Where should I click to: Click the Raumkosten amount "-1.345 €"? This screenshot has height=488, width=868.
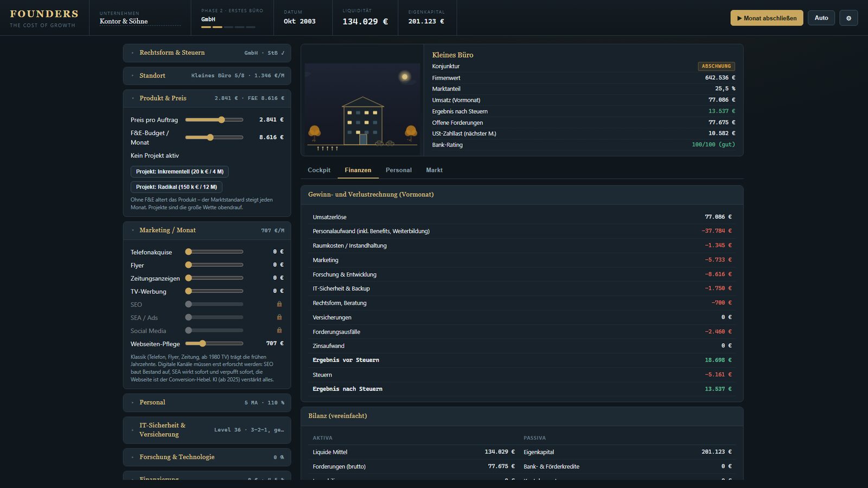pyautogui.click(x=718, y=246)
